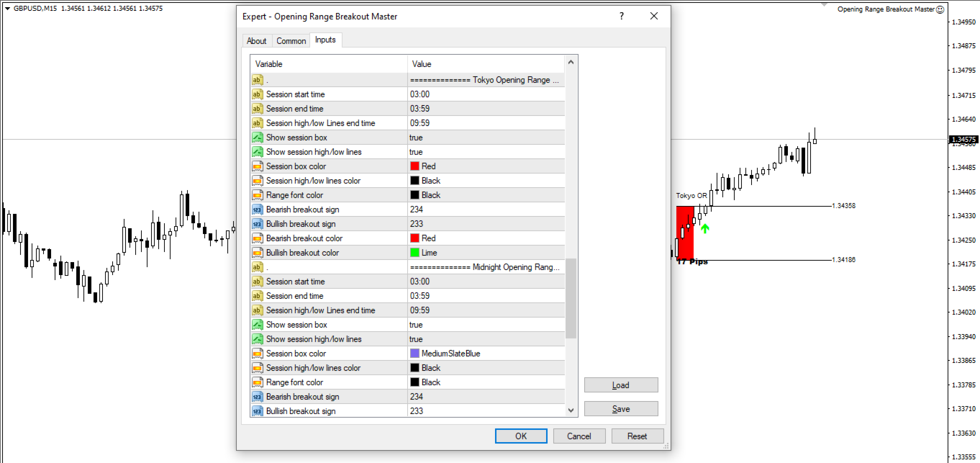Screen dimensions: 980x463
Task: Click the "123" icon beside Bearish breakout sign
Action: click(257, 210)
